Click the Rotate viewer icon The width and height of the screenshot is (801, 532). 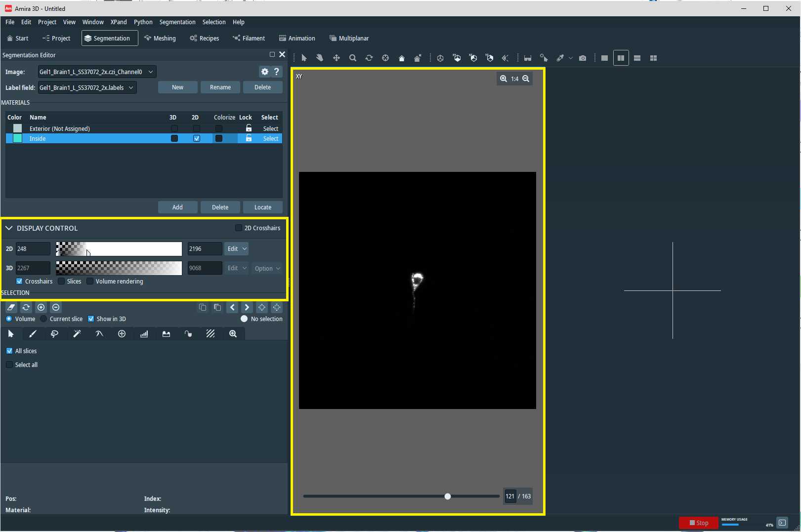pos(369,58)
